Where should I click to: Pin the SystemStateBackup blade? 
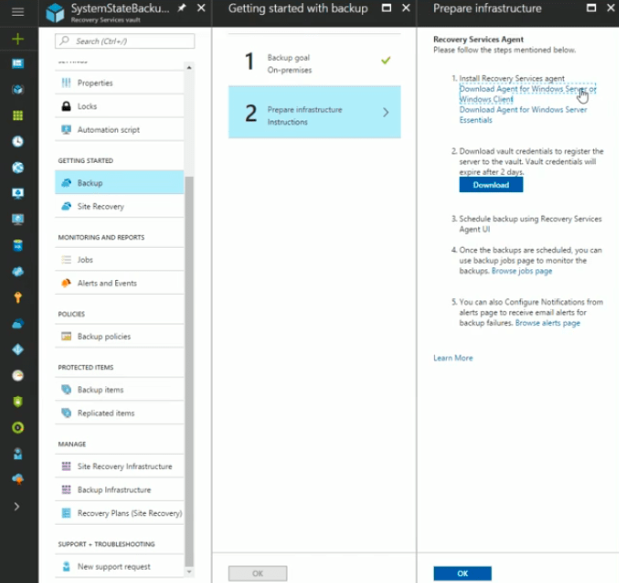pos(182,8)
